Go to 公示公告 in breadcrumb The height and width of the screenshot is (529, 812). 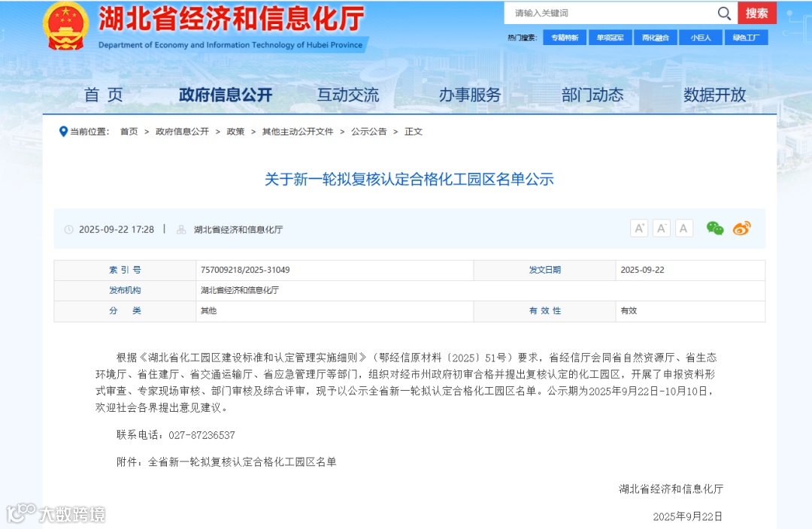tap(368, 131)
